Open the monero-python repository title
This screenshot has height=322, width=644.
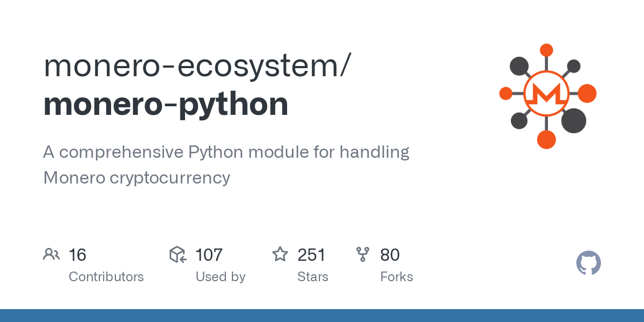coord(166,104)
